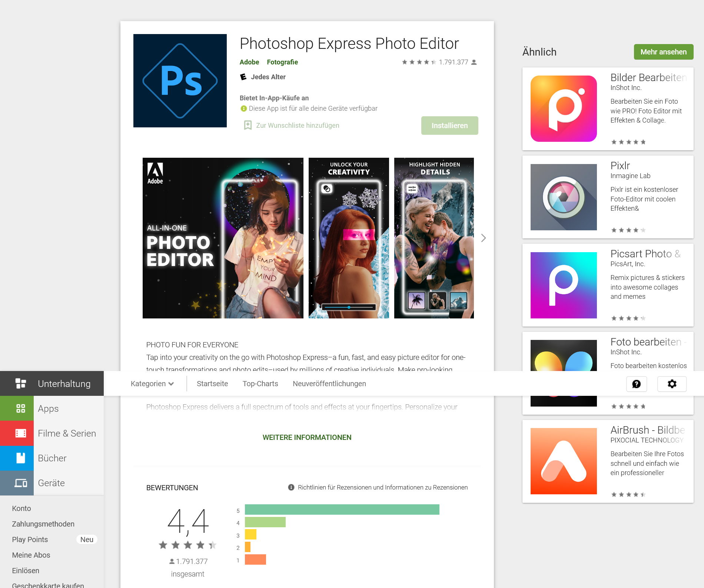
Task: Open the help question mark icon
Action: tap(636, 384)
